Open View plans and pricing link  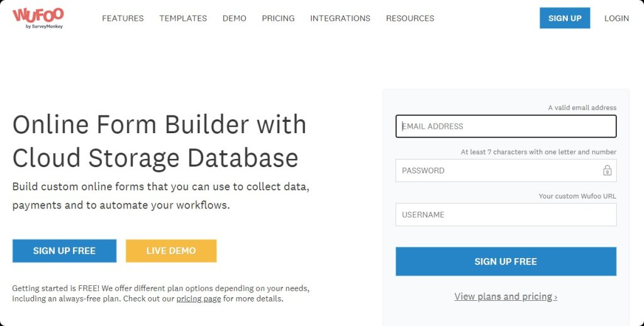506,296
